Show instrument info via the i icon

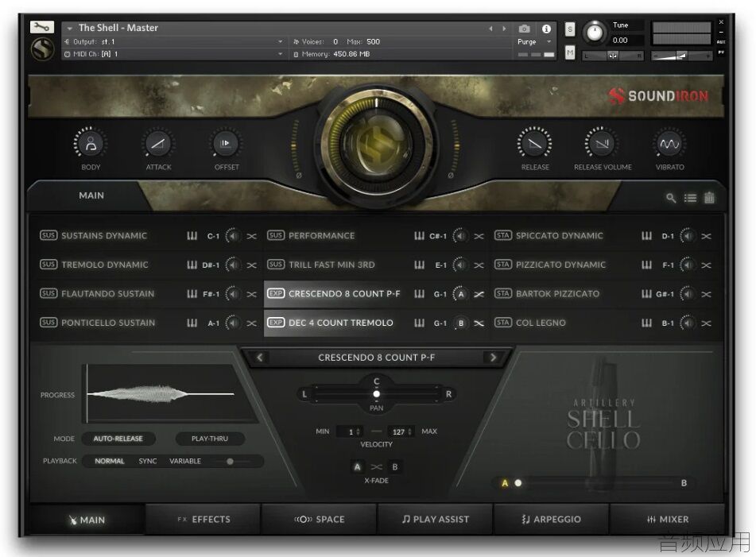[x=546, y=29]
